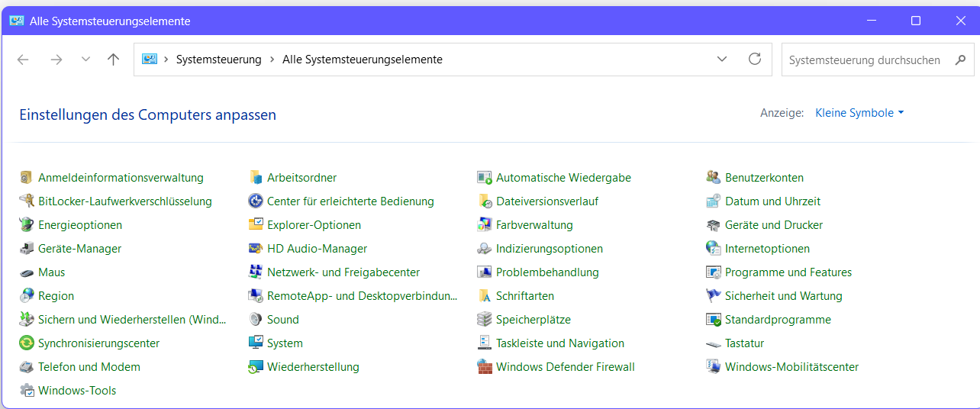The height and width of the screenshot is (409, 980).
Task: Open the HD Audio-Manager icon
Action: point(256,249)
